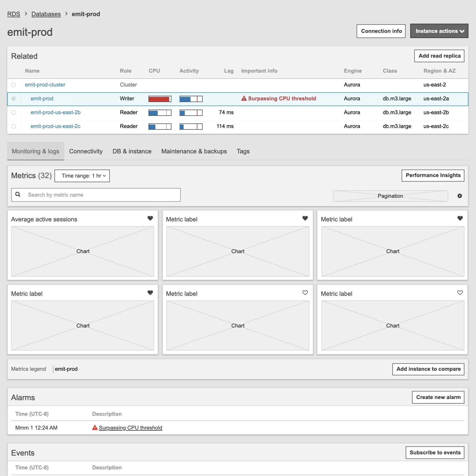Click the search magnifier icon

(x=18, y=195)
